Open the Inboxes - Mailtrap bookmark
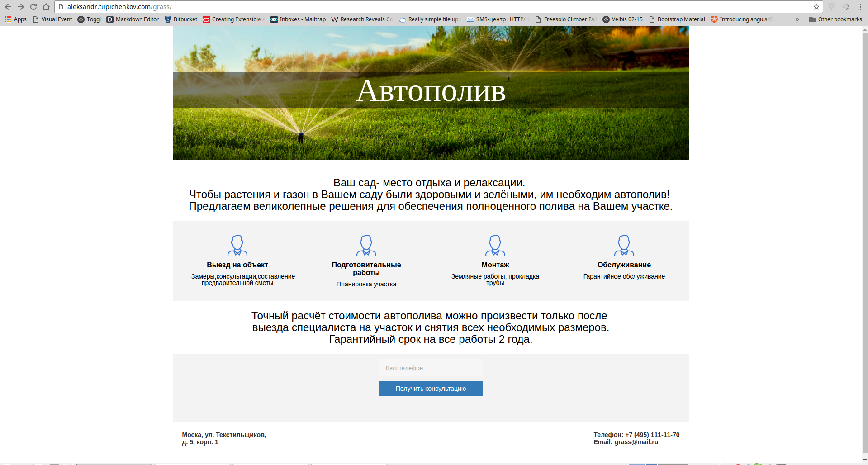This screenshot has width=868, height=465. (298, 19)
